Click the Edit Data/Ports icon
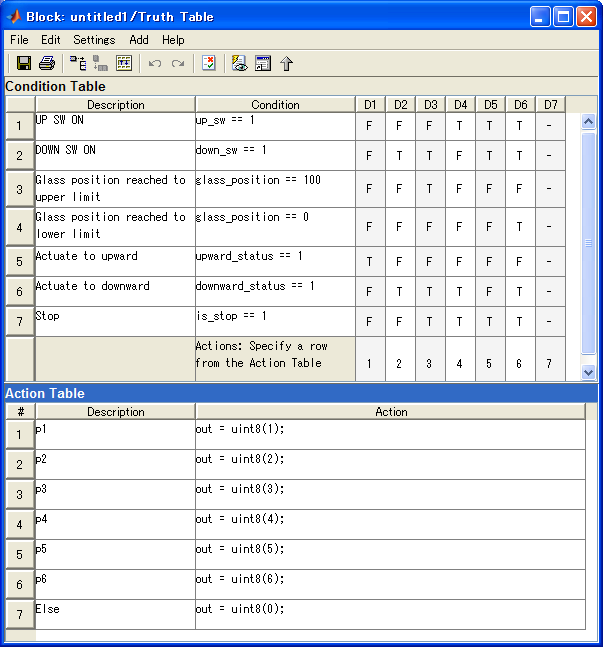 [x=263, y=64]
